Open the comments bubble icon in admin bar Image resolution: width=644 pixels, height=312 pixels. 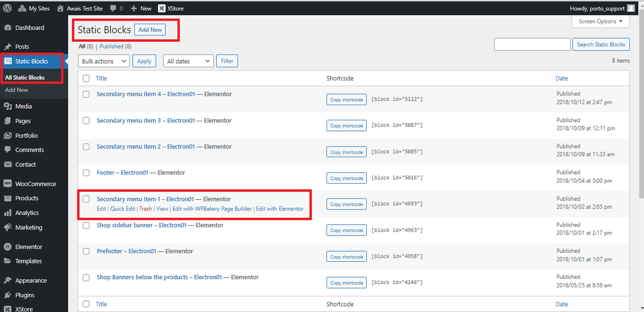click(x=113, y=9)
